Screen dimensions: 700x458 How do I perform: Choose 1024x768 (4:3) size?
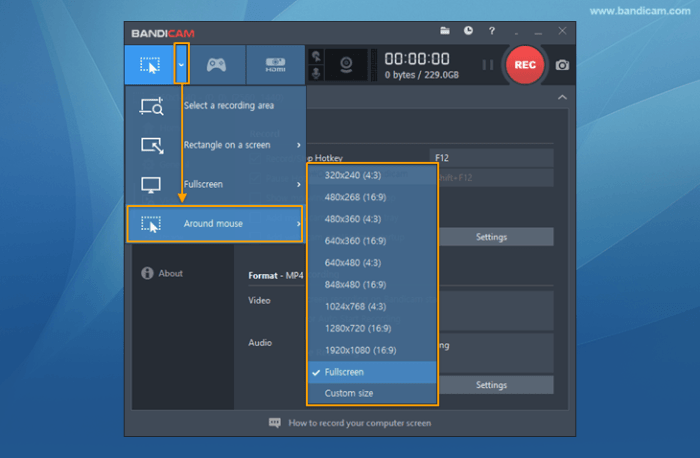(x=372, y=307)
